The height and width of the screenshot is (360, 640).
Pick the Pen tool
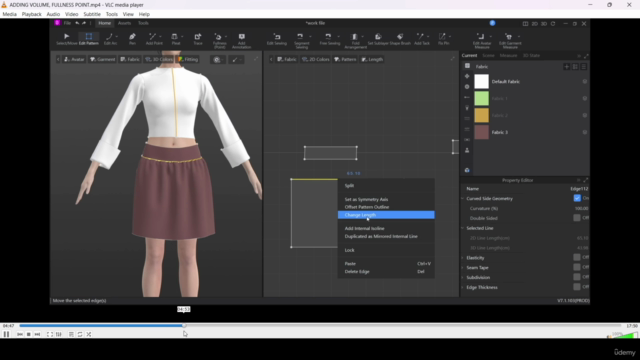pyautogui.click(x=132, y=39)
